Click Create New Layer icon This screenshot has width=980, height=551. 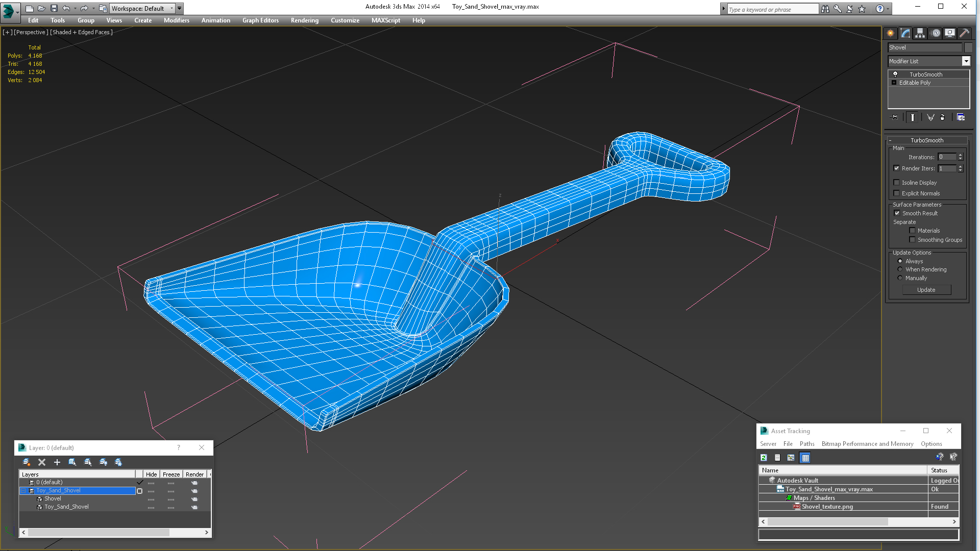[27, 462]
